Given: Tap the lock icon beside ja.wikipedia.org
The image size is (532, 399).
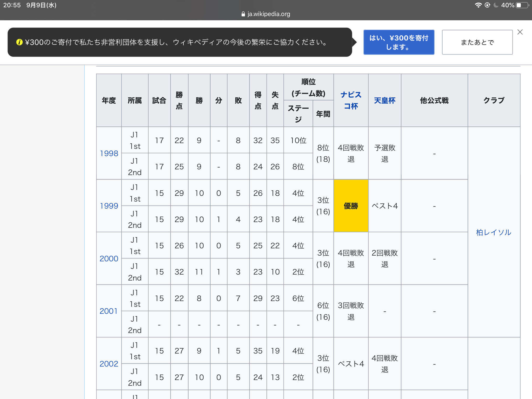Looking at the screenshot, I should (x=243, y=14).
